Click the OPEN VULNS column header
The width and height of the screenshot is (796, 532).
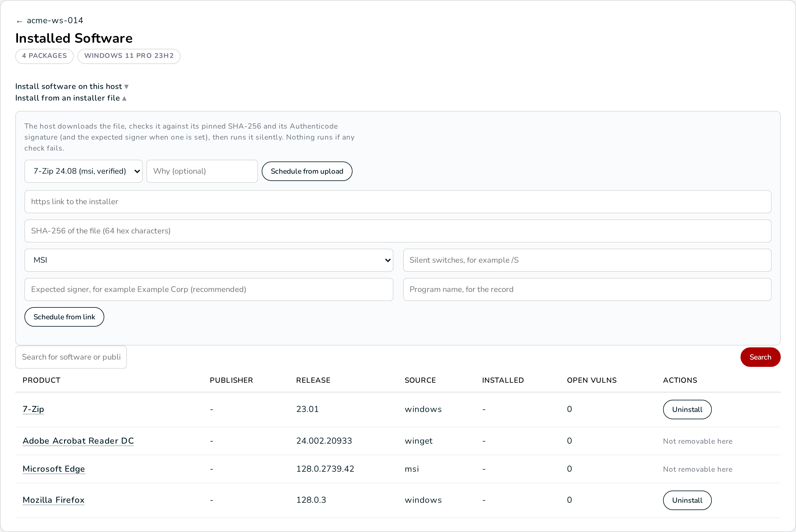[x=592, y=380]
